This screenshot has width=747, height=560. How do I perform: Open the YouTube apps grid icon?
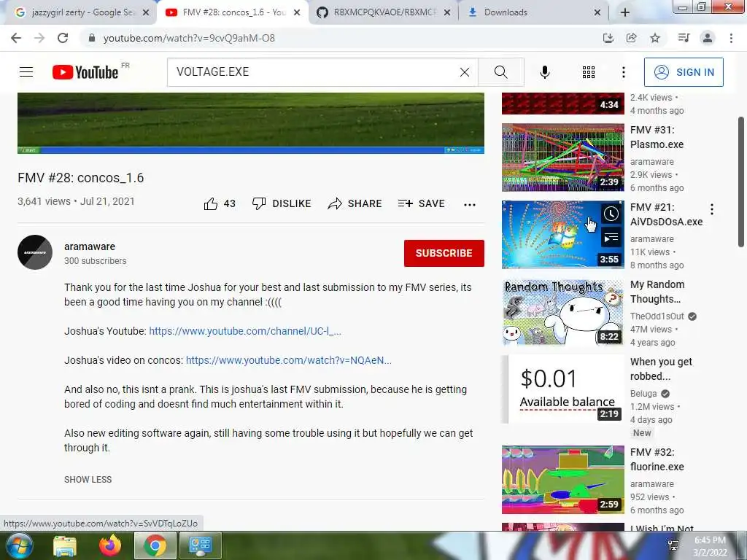click(589, 72)
